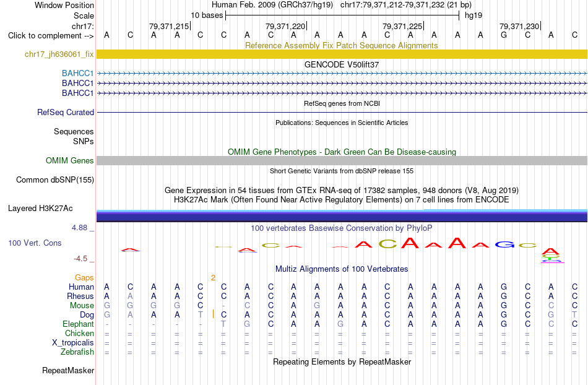Click the 4.88 PhyloP maximum value
Image resolution: width=588 pixels, height=385 pixels.
pyautogui.click(x=79, y=228)
